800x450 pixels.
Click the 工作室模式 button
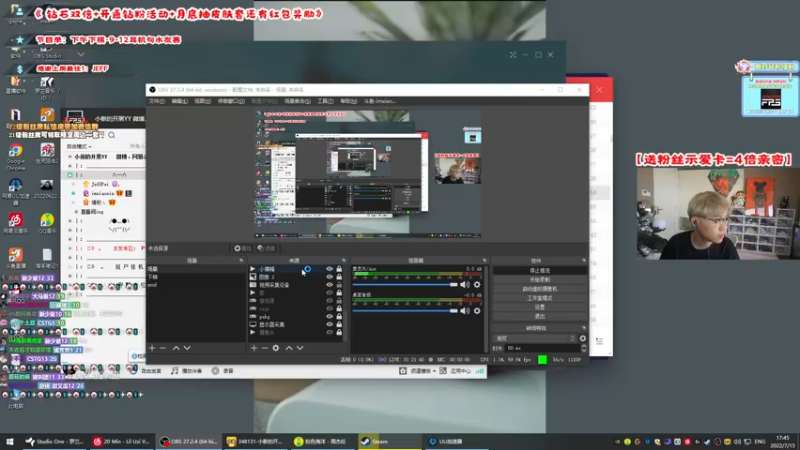540,298
